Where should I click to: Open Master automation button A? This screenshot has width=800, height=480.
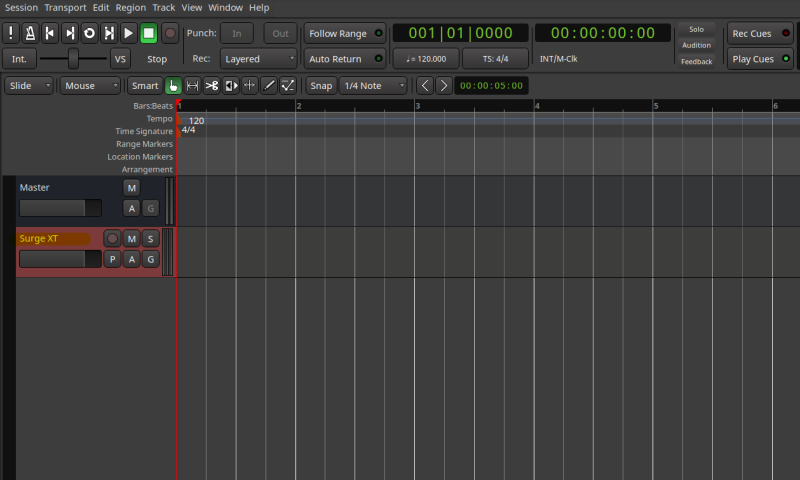132,208
